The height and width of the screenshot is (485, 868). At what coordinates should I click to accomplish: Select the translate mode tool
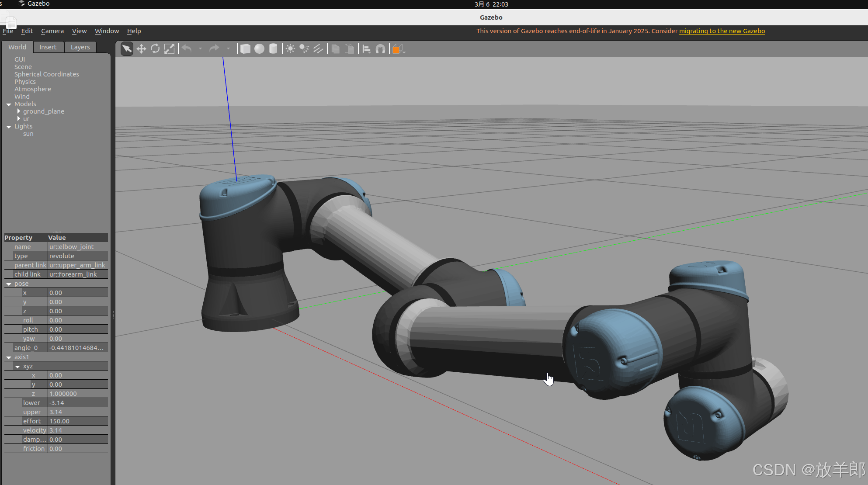click(x=141, y=49)
